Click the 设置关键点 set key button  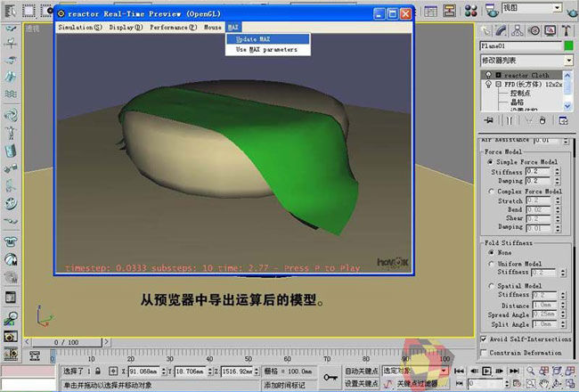click(362, 384)
